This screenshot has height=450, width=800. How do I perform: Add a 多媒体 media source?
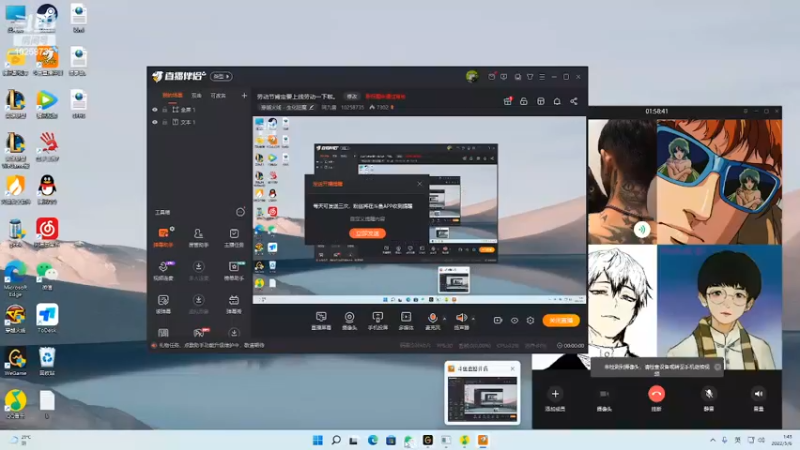coord(406,320)
